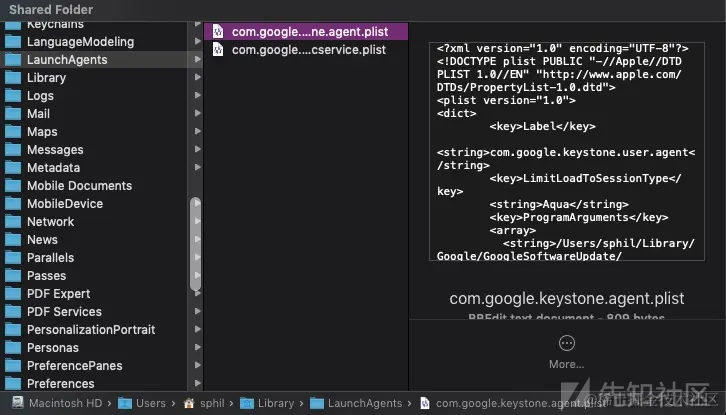Viewport: 726px width, 415px height.
Task: Select the Parallels folder icon
Action: click(13, 258)
